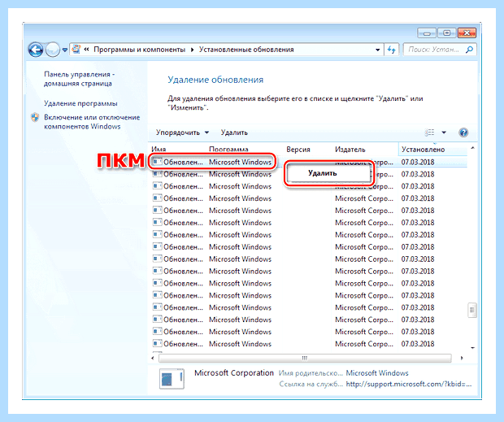Go back using the blue Back arrow
Image resolution: width=504 pixels, height=422 pixels.
pyautogui.click(x=35, y=50)
